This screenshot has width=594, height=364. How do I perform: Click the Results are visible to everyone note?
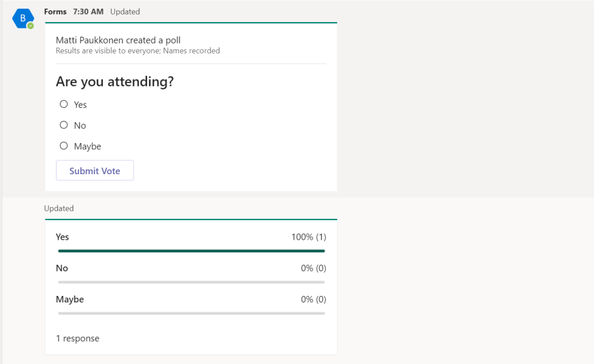(x=138, y=51)
